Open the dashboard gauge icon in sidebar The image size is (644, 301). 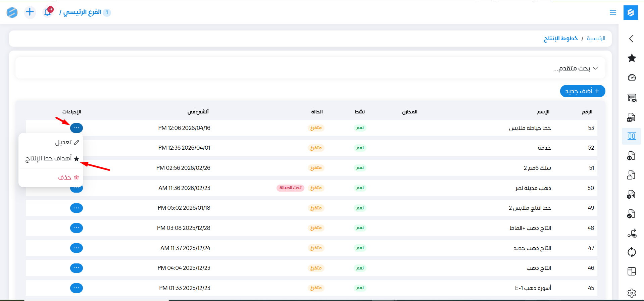tap(632, 78)
